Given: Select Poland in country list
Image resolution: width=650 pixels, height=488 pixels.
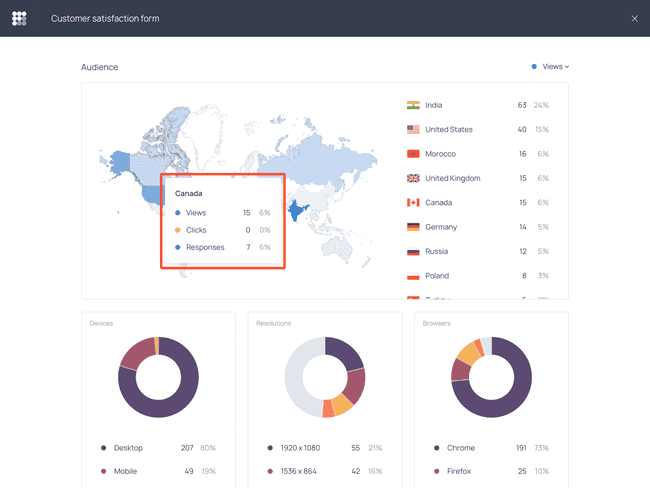Looking at the screenshot, I should pyautogui.click(x=437, y=276).
